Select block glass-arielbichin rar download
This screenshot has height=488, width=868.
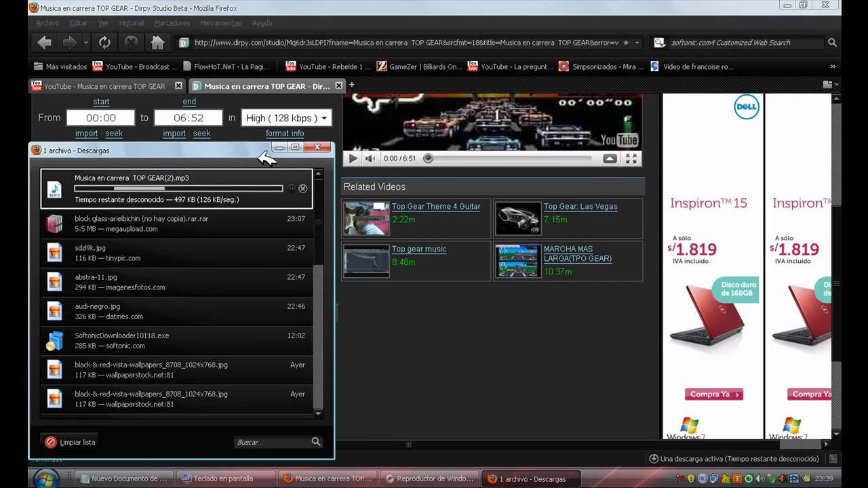tap(176, 224)
